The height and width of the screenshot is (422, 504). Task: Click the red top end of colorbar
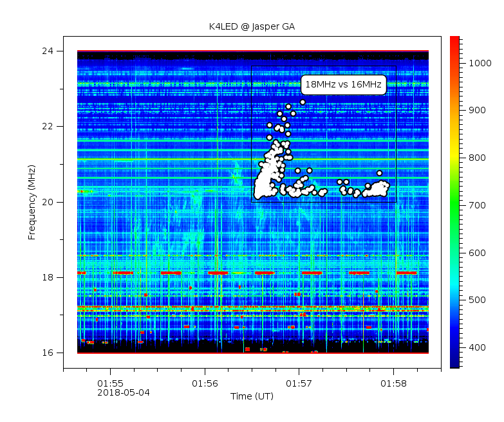[454, 40]
